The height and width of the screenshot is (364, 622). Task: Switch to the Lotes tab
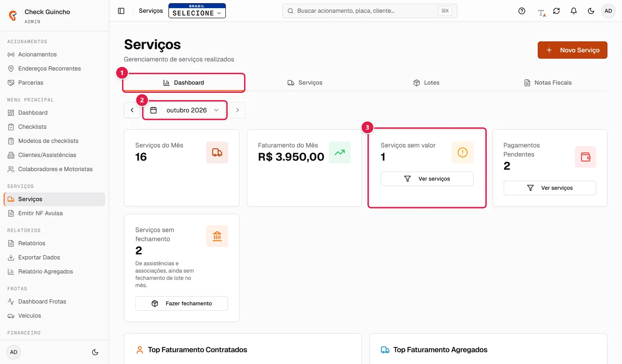(426, 83)
